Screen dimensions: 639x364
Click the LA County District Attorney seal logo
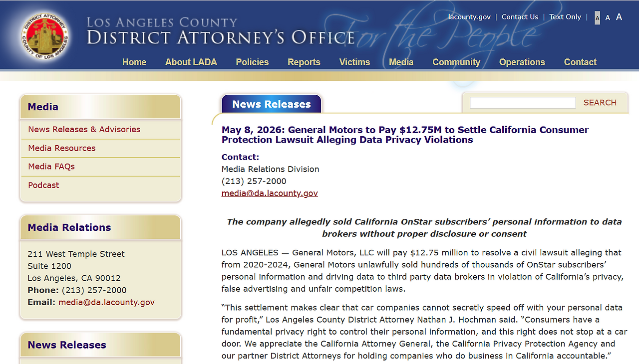[x=45, y=35]
